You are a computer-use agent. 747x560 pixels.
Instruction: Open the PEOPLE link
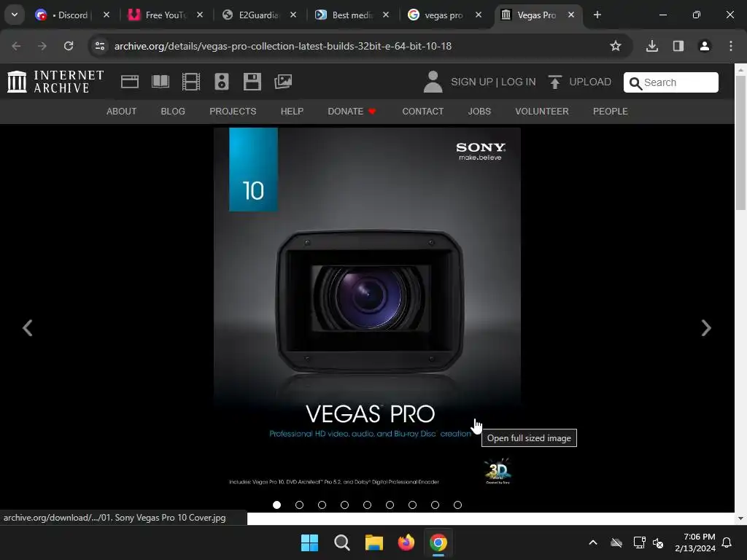pyautogui.click(x=611, y=112)
